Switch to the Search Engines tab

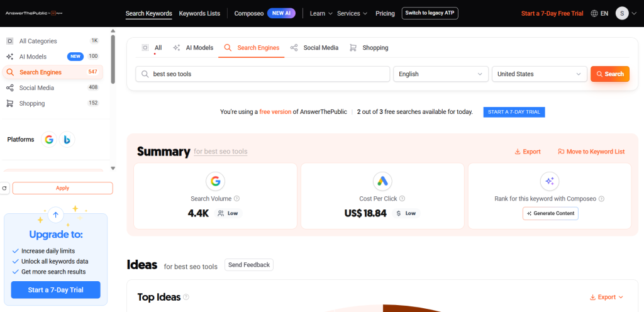pyautogui.click(x=252, y=48)
